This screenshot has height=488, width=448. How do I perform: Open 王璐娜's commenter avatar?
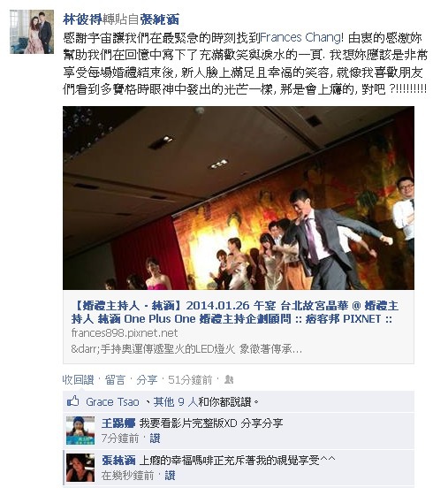(x=80, y=431)
